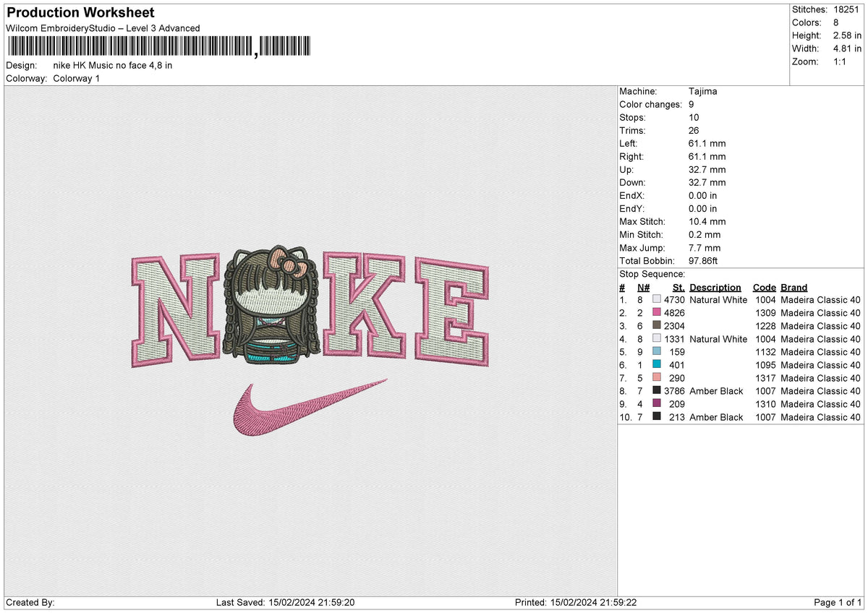
Task: Click the Up value 32.7 mm
Action: click(x=707, y=170)
